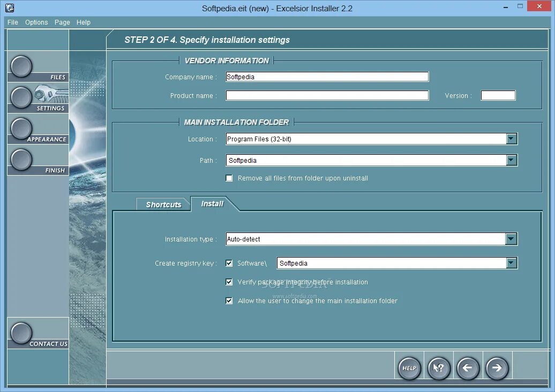Enable Remove all files upon uninstall
The height and width of the screenshot is (392, 555).
tap(229, 178)
